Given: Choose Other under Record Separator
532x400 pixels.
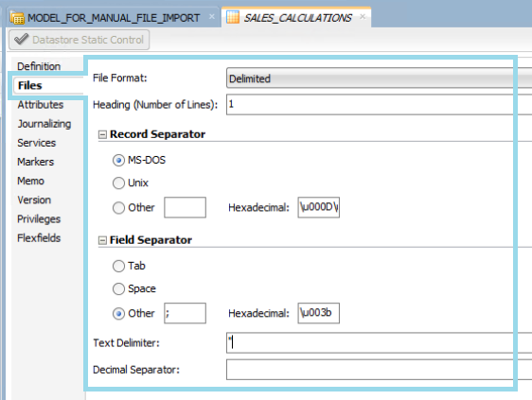Looking at the screenshot, I should [x=118, y=207].
